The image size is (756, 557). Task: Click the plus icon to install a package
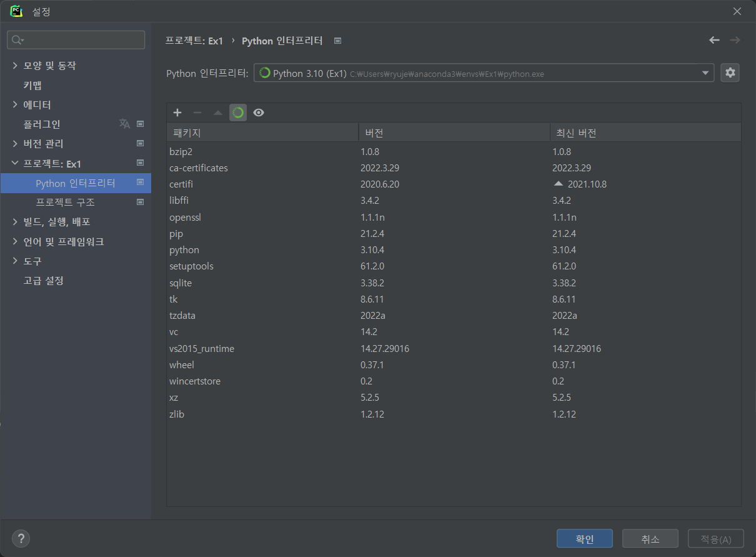(177, 113)
